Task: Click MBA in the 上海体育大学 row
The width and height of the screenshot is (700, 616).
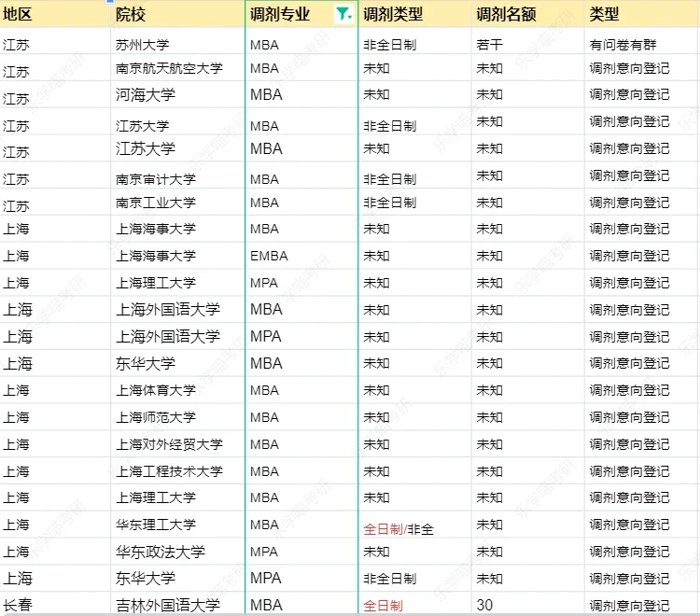Action: pyautogui.click(x=264, y=390)
